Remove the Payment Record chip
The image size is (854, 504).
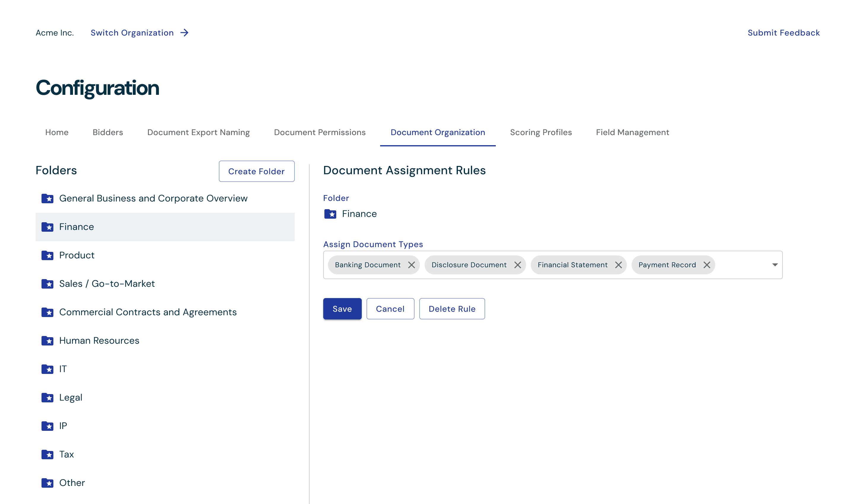coord(707,265)
